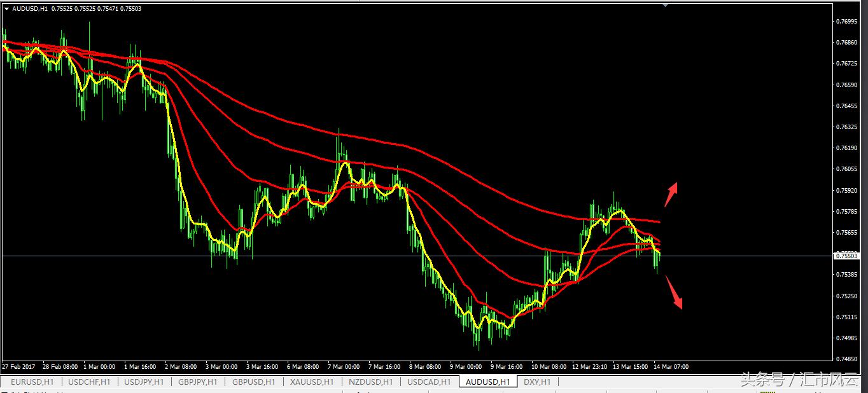Switch to the DXY,H1 dollar index tab
This screenshot has height=393, width=868.
[538, 382]
